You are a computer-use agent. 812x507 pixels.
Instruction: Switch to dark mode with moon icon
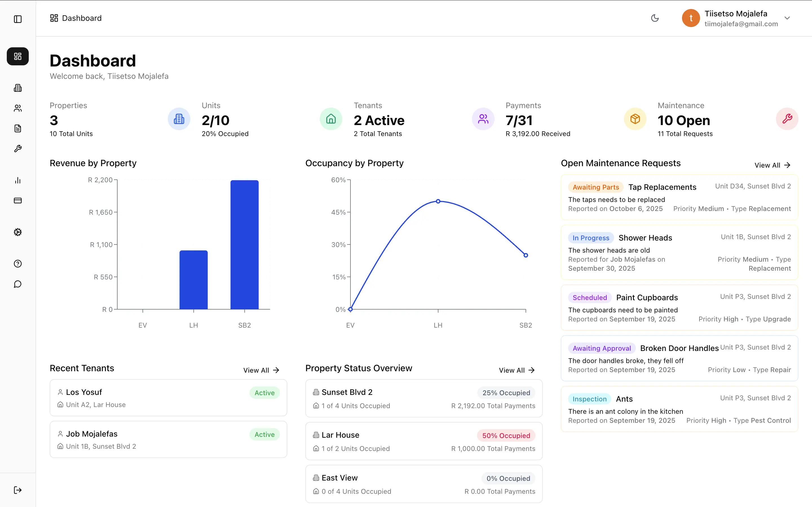click(x=655, y=18)
